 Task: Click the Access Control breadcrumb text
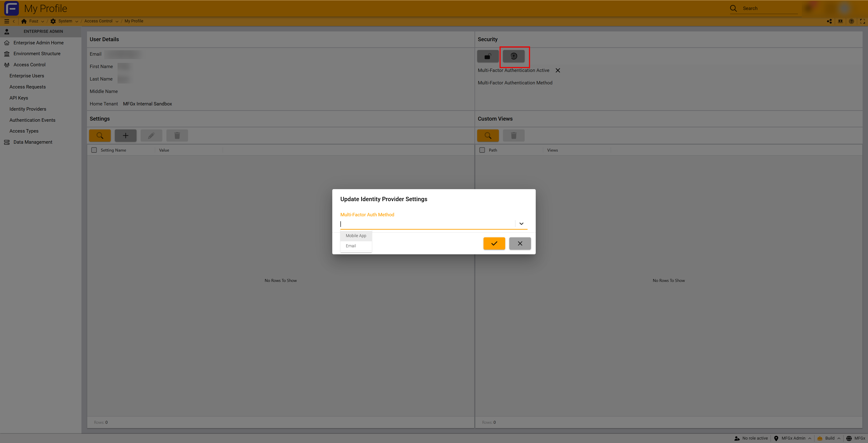[98, 21]
